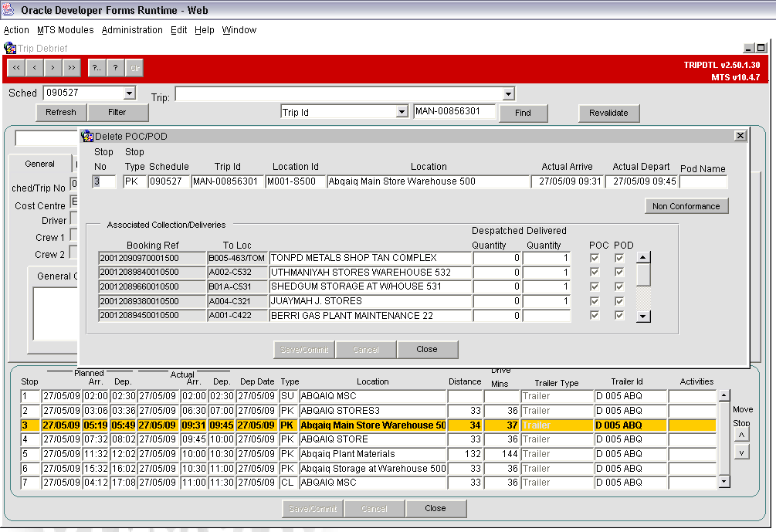The width and height of the screenshot is (776, 532).
Task: Click the MAN-00856301 search input field
Action: 454,111
